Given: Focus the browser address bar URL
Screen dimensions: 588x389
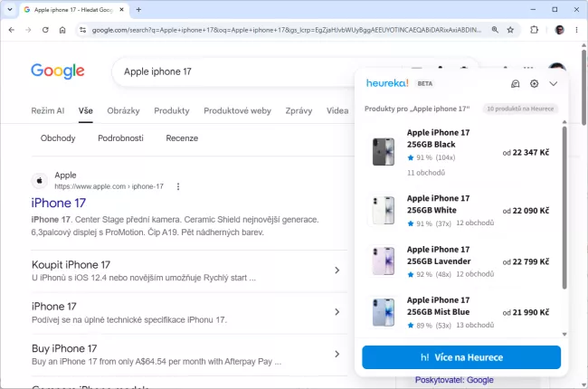Looking at the screenshot, I should 287,30.
